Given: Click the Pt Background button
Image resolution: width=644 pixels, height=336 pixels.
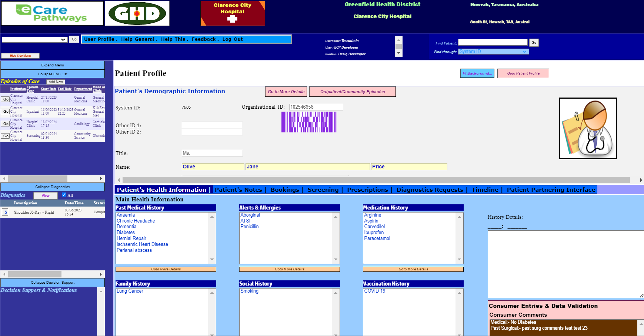Looking at the screenshot, I should pos(477,73).
